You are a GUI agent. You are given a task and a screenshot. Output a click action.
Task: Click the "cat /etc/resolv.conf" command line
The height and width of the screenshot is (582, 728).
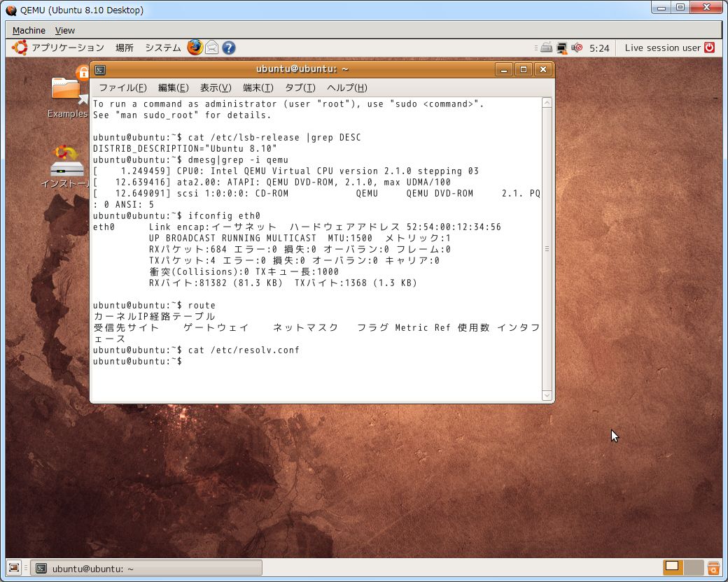[x=197, y=350]
